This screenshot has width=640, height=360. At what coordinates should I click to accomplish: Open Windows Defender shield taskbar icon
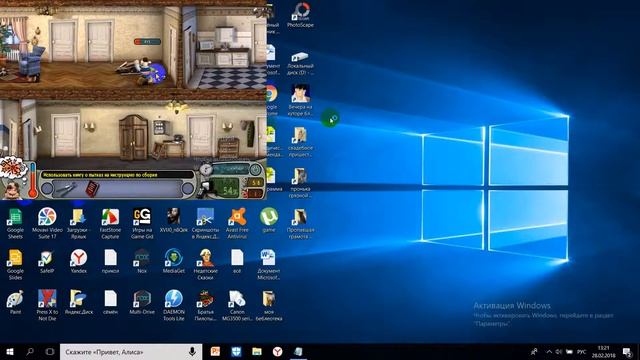[x=236, y=351]
